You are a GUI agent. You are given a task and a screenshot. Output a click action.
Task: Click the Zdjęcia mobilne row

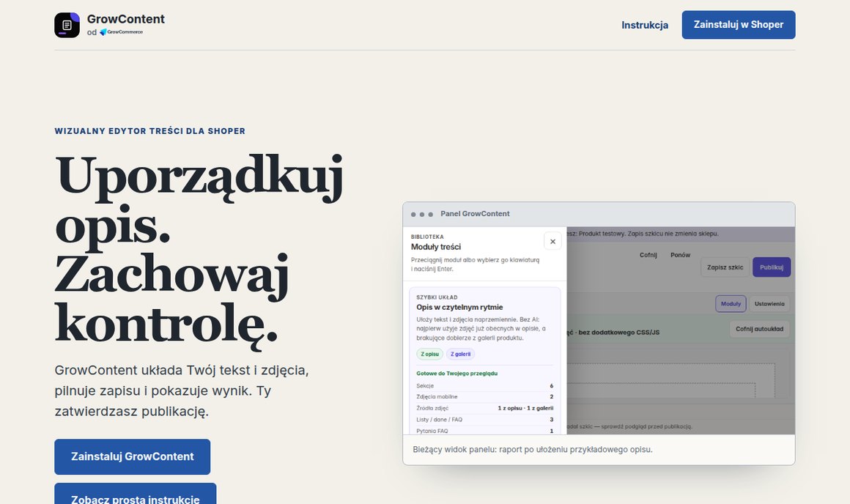(484, 397)
